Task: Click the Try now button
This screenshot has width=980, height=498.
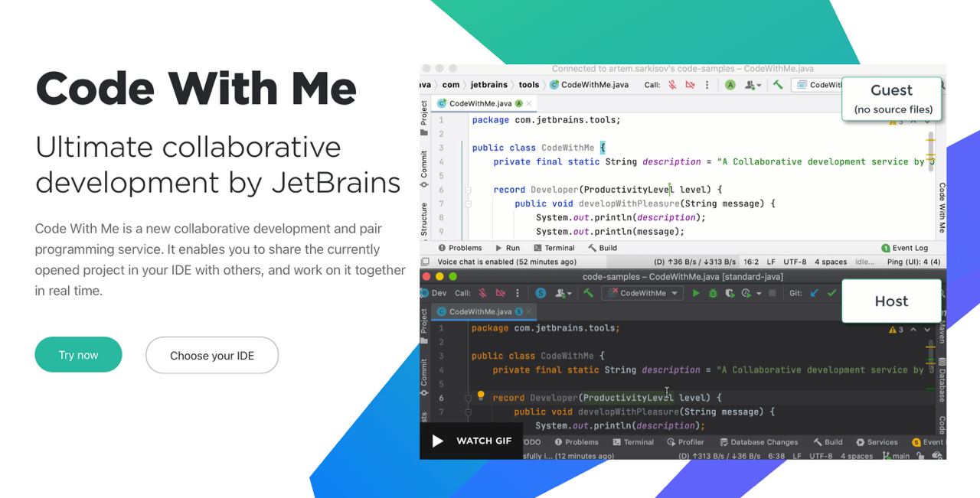Action: (x=78, y=355)
